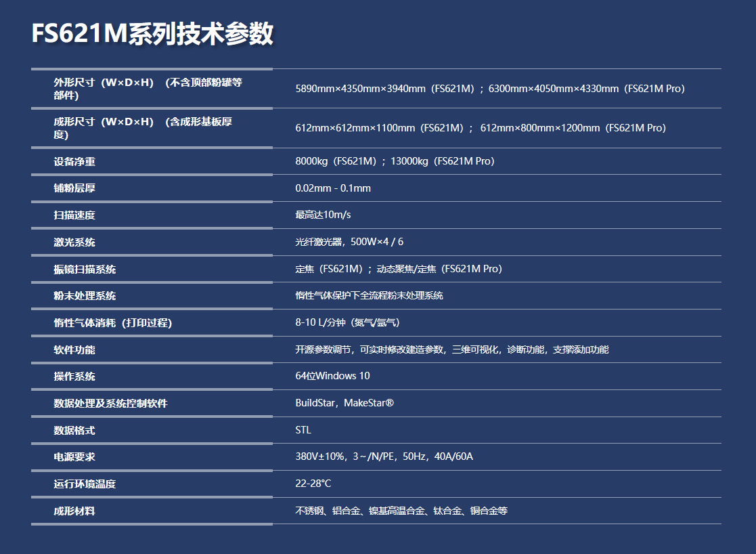This screenshot has height=554, width=756.
Task: Select the STL data format value
Action: 303,430
